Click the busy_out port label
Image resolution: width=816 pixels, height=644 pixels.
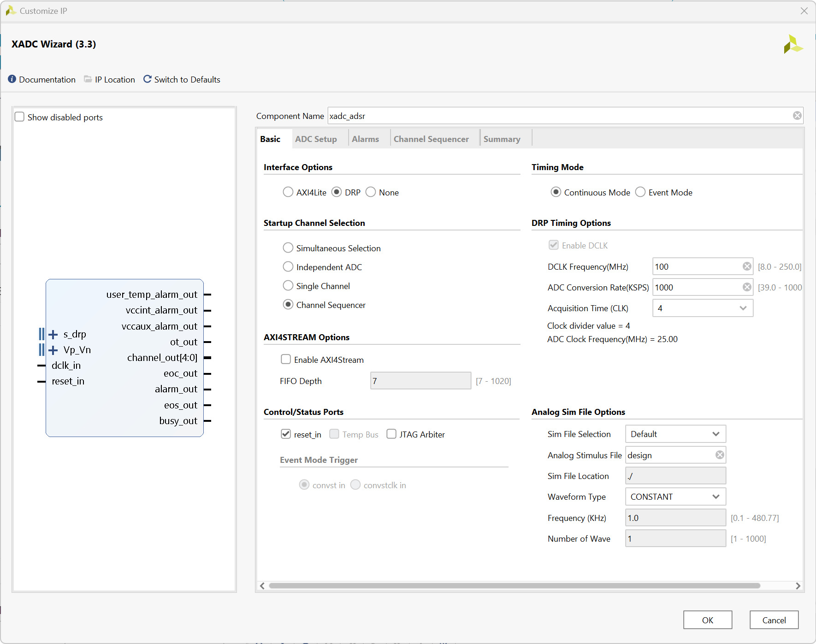(178, 421)
